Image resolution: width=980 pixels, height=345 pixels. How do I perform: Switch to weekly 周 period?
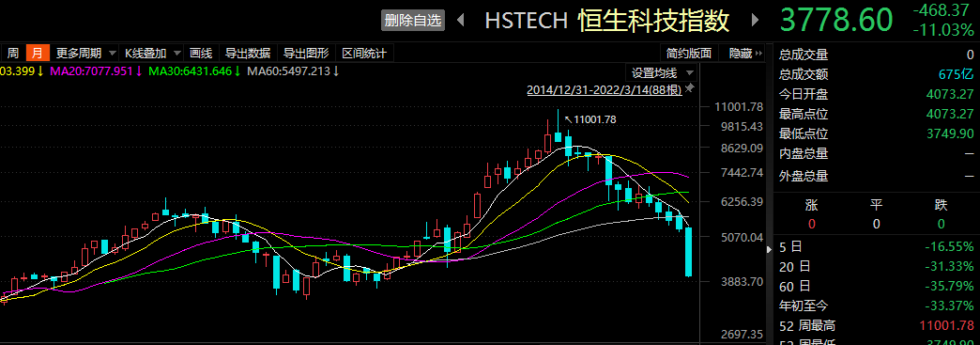13,54
